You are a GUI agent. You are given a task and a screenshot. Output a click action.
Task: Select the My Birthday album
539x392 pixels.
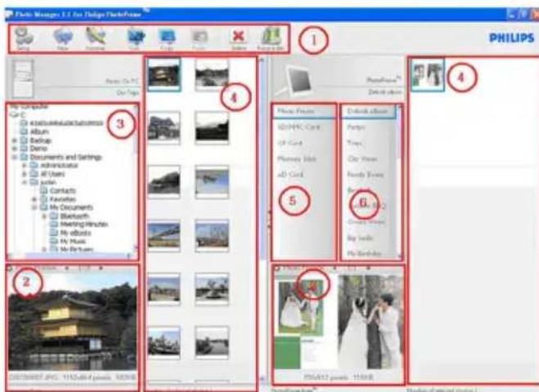click(364, 254)
